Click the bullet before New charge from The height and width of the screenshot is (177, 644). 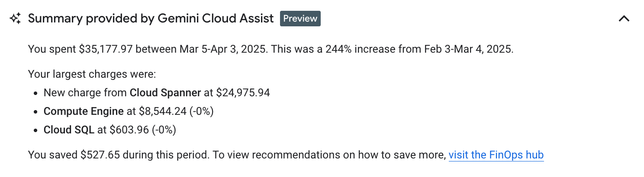click(35, 93)
